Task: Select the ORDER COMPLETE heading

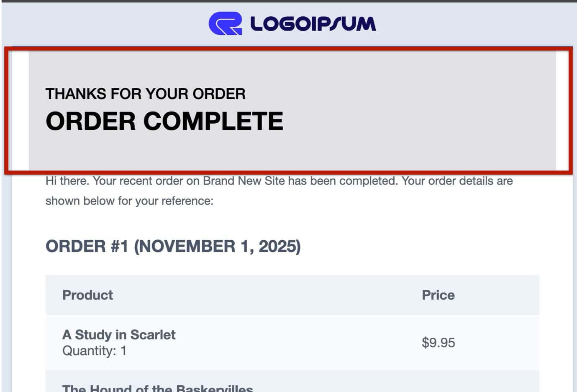Action: click(x=164, y=121)
